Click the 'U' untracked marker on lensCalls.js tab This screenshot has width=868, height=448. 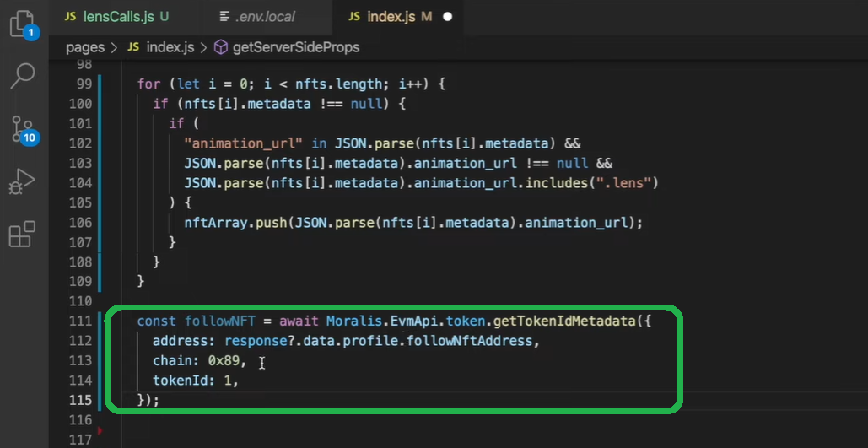[x=164, y=17]
